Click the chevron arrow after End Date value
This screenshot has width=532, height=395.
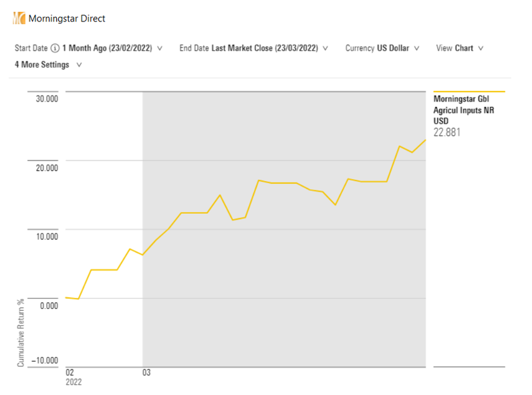(325, 48)
